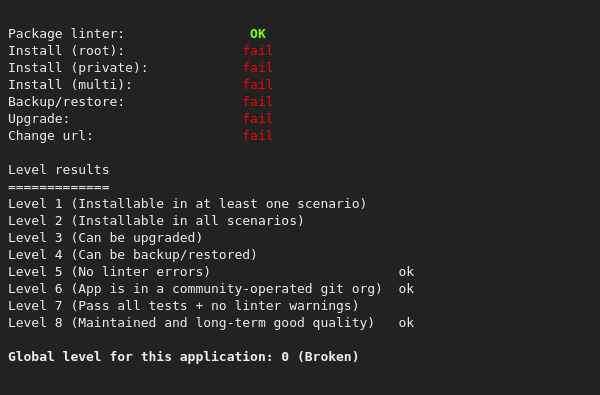The width and height of the screenshot is (600, 395).
Task: Click the fail status for Change url
Action: tap(258, 135)
